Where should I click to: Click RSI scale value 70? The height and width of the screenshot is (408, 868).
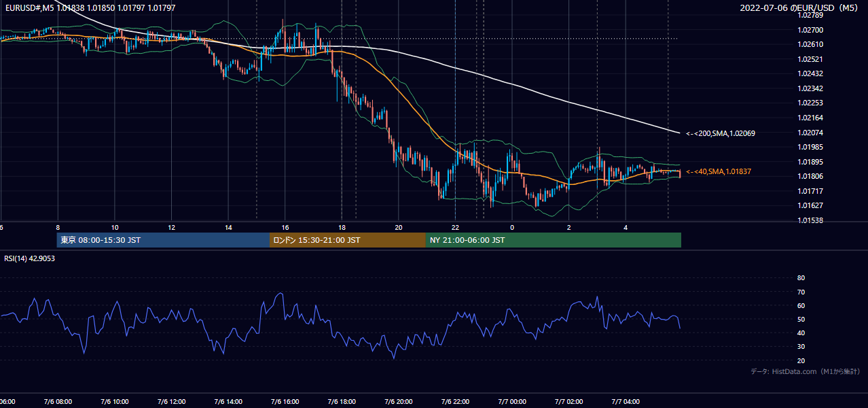click(801, 292)
